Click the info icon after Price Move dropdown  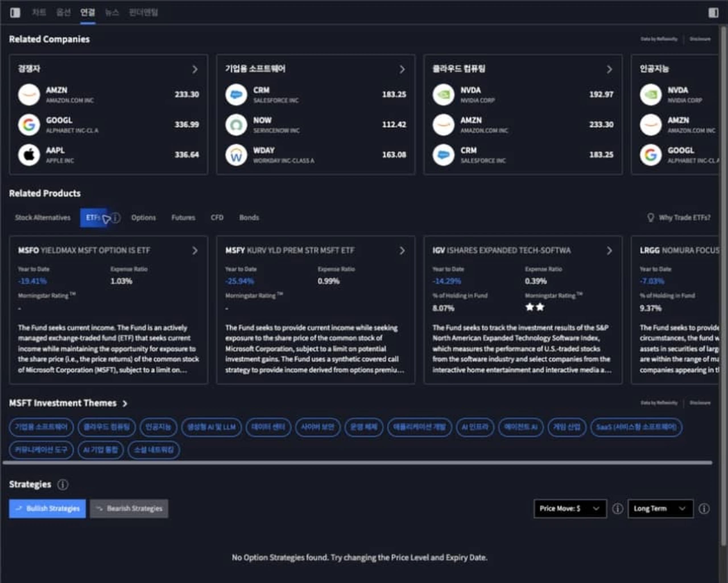point(618,509)
